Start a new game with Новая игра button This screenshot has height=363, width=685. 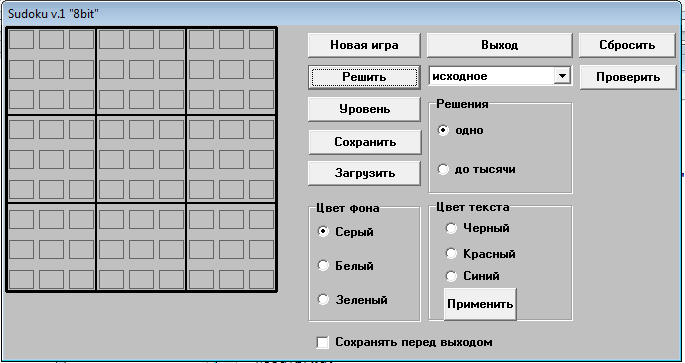point(364,45)
